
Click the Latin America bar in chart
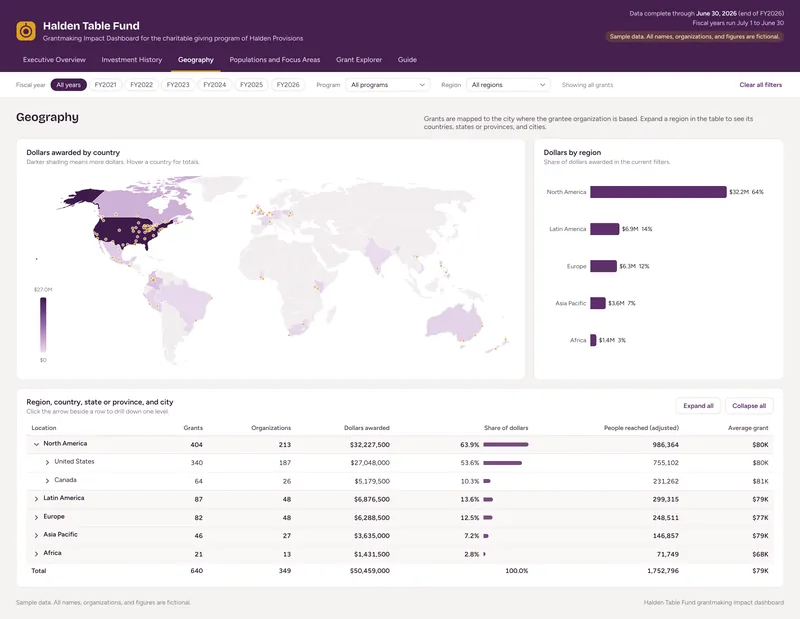point(605,229)
